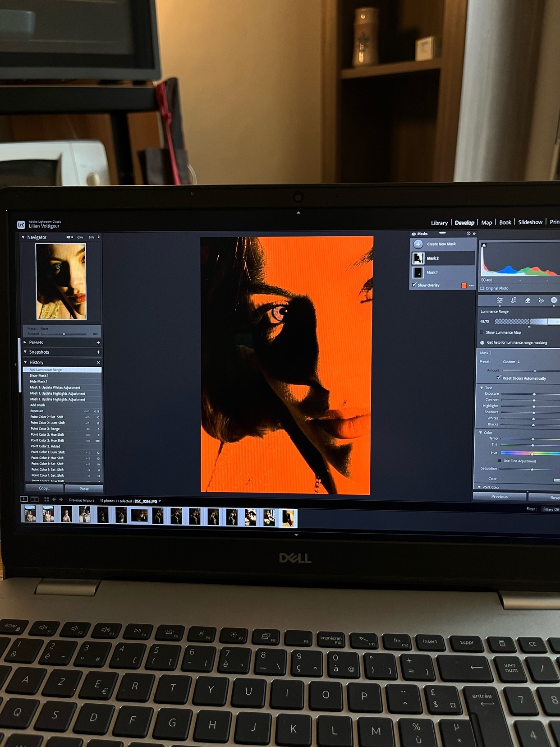Toggle the Show Overlay checkbox
This screenshot has height=747, width=560.
point(414,285)
